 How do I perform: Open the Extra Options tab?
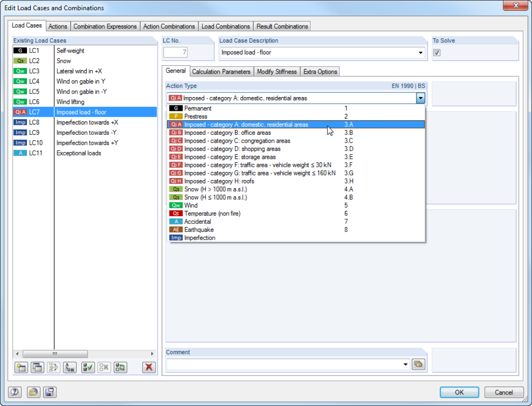320,72
